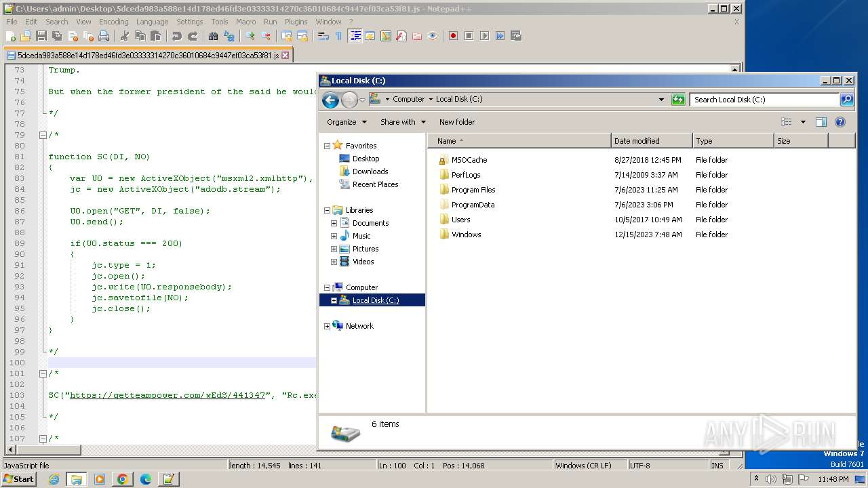Open Explorer help question-mark icon

pos(840,122)
